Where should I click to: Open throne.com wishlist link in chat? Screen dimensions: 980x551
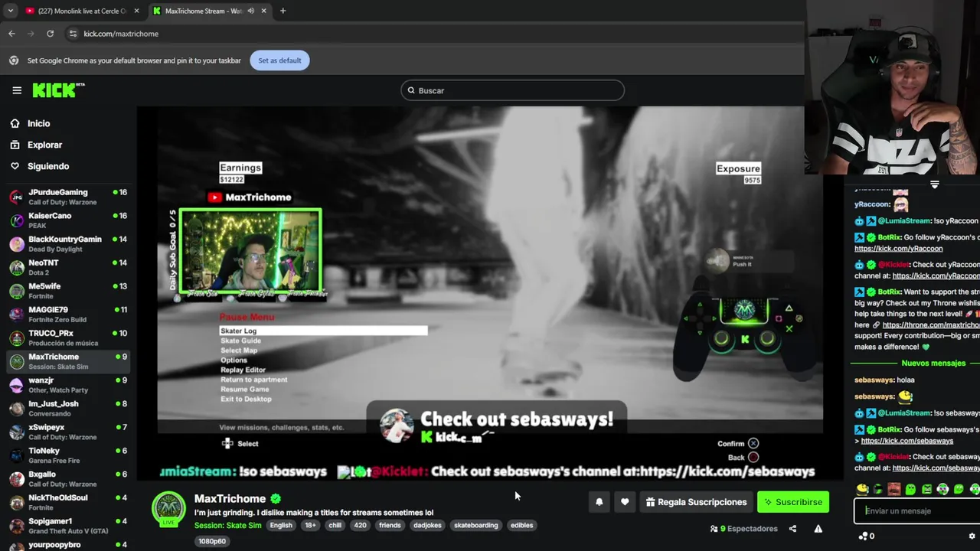[931, 325]
